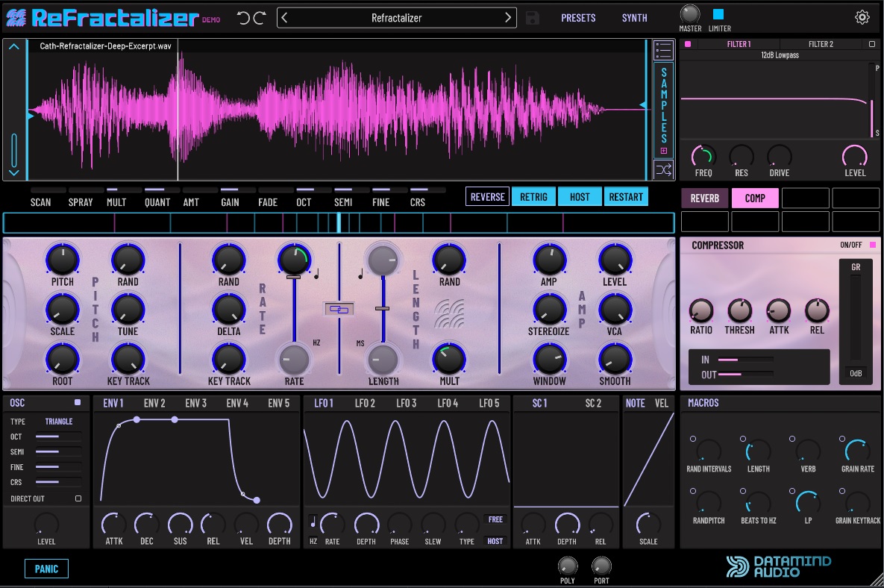Click the VCA knob
Image resolution: width=884 pixels, height=588 pixels.
tap(615, 310)
